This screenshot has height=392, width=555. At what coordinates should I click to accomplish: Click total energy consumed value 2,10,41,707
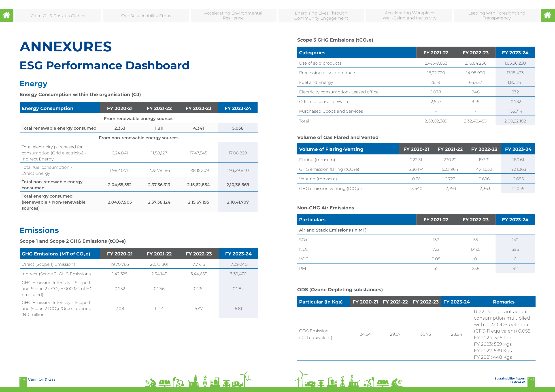pos(238,202)
